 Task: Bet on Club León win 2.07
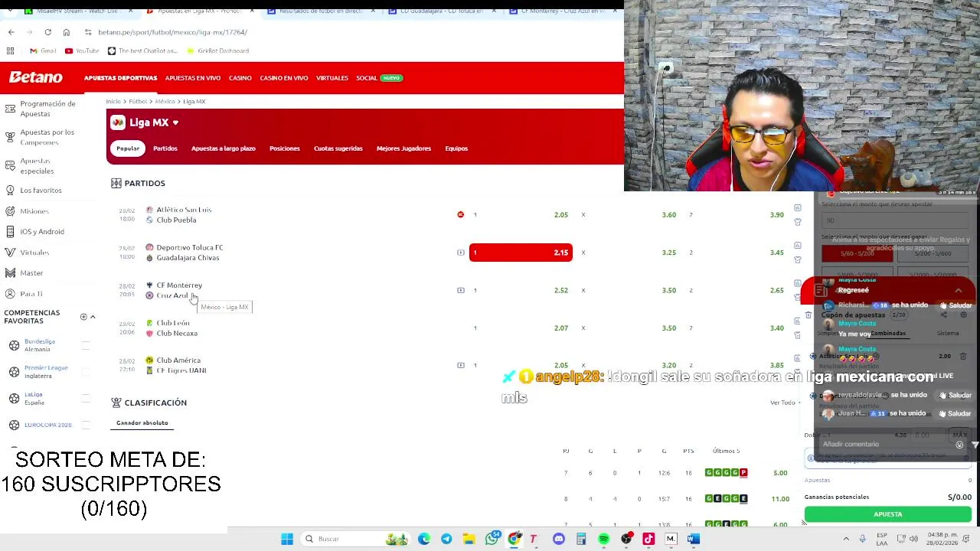[521, 328]
